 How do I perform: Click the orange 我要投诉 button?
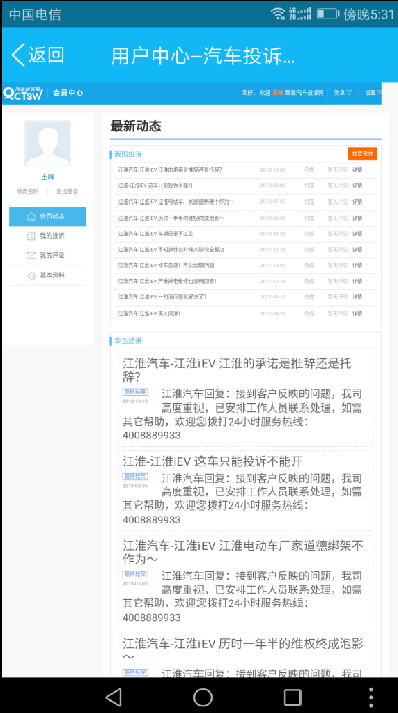[x=363, y=154]
